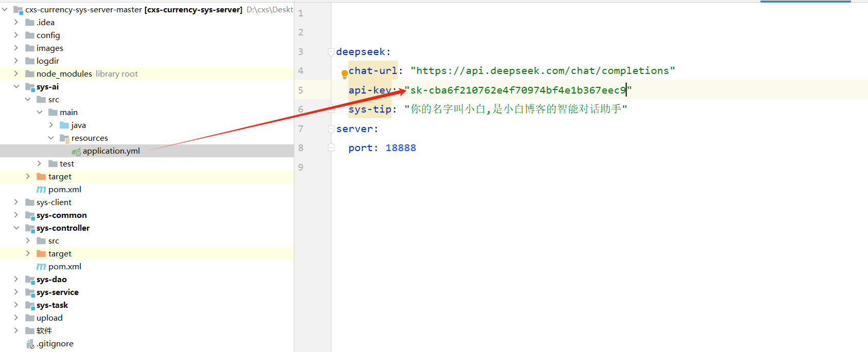The height and width of the screenshot is (352, 868).
Task: Expand the java folder arrow
Action: (51, 125)
